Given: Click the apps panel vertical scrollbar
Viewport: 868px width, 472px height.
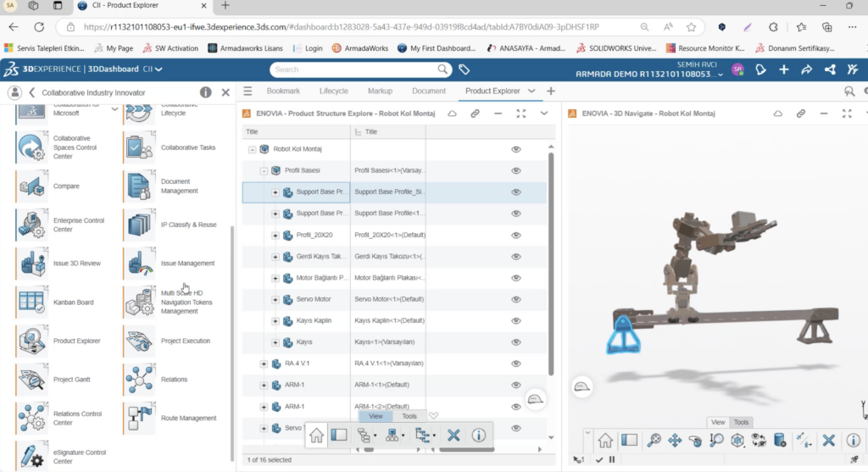Looking at the screenshot, I should (232, 343).
